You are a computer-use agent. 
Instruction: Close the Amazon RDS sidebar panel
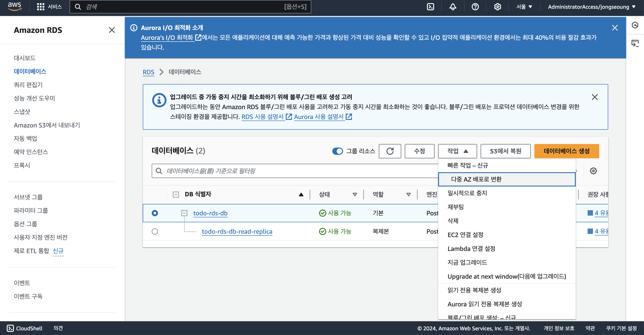click(112, 30)
